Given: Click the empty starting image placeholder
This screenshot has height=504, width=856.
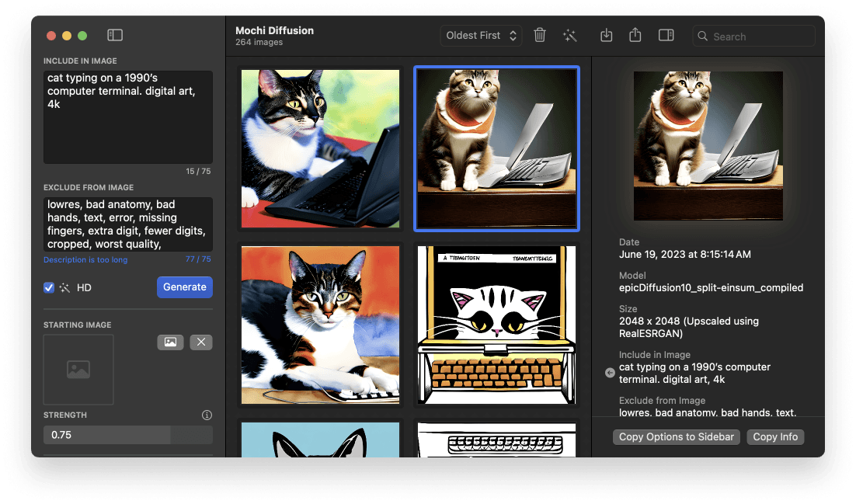Looking at the screenshot, I should (78, 370).
